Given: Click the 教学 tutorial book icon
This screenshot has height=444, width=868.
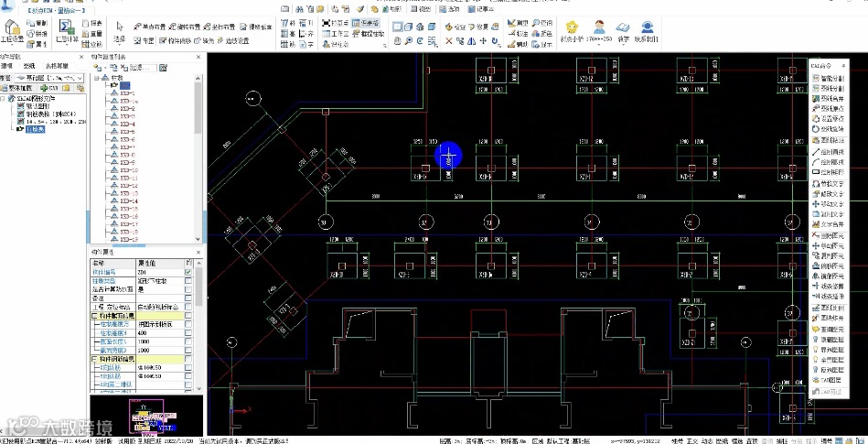Looking at the screenshot, I should click(x=623, y=29).
